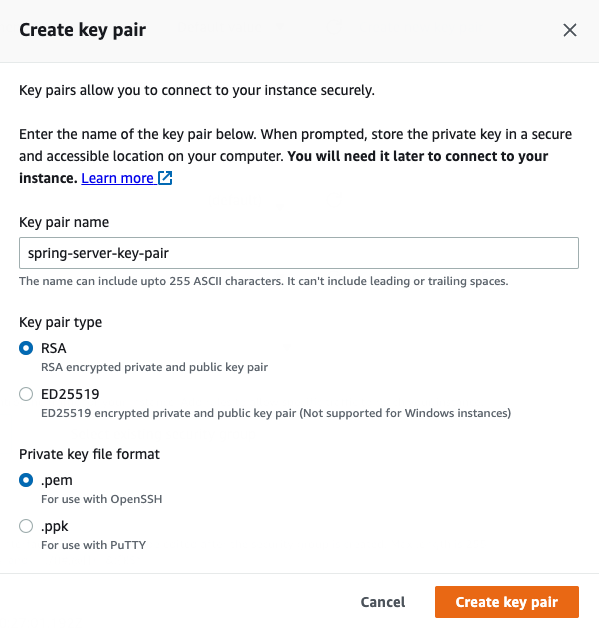This screenshot has width=599, height=630.
Task: Open the Learn more link
Action: [117, 178]
